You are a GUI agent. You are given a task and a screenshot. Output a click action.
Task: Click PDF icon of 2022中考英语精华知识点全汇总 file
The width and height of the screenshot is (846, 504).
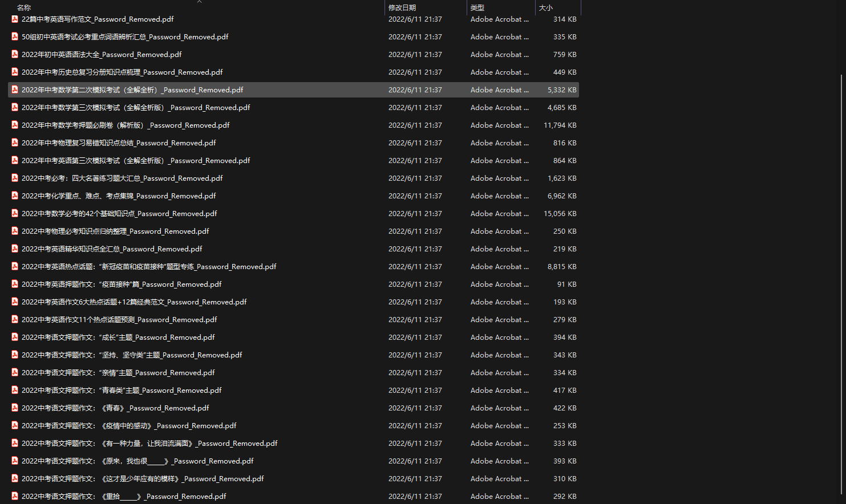pos(15,249)
